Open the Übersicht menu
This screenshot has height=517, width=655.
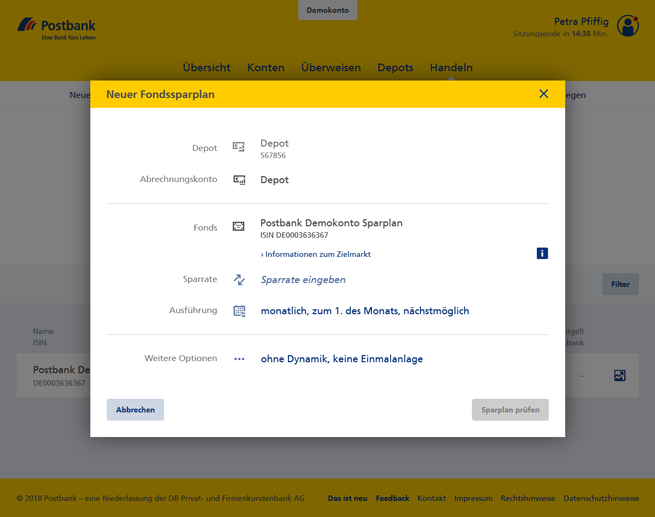(x=206, y=68)
